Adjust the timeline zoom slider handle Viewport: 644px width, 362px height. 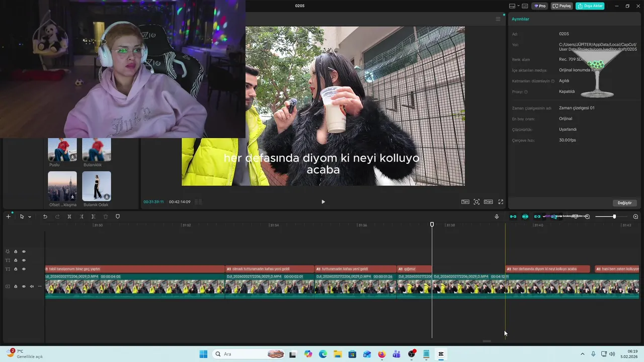[x=614, y=217]
